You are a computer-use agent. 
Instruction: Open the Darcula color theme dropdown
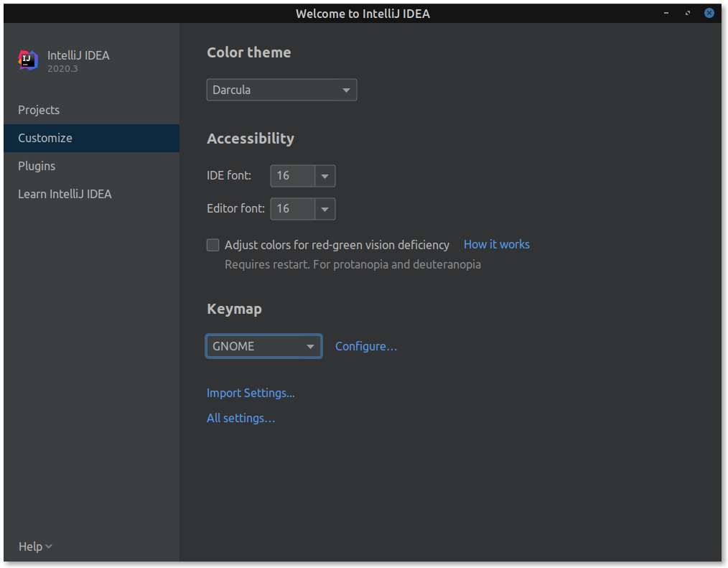pos(281,90)
